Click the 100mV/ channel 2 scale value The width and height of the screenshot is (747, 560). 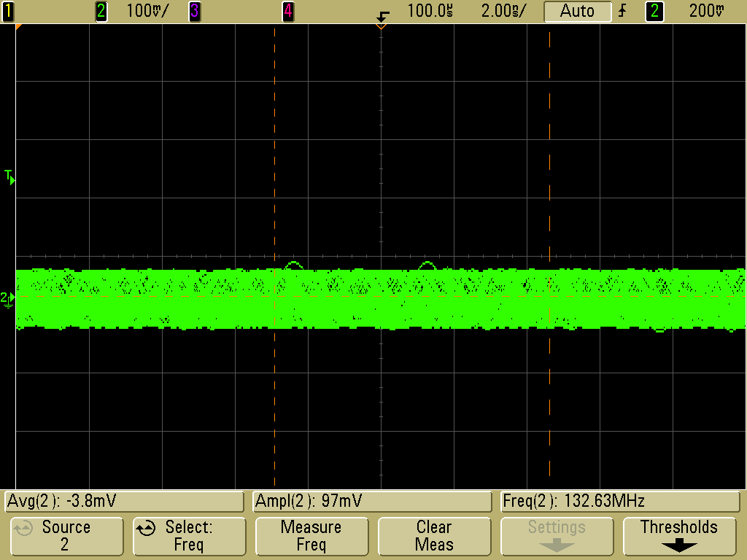tap(147, 11)
